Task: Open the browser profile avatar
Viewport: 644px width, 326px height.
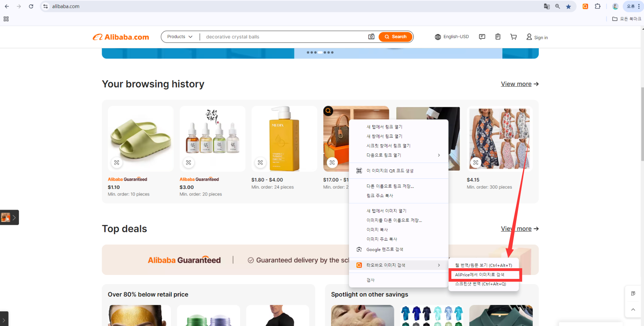Action: [x=615, y=6]
